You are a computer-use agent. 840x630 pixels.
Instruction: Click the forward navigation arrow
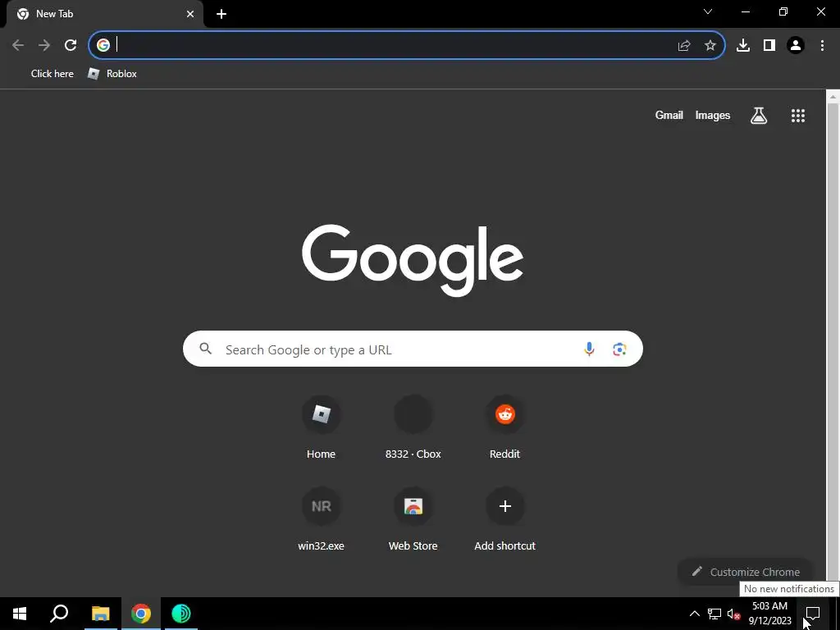click(x=44, y=45)
